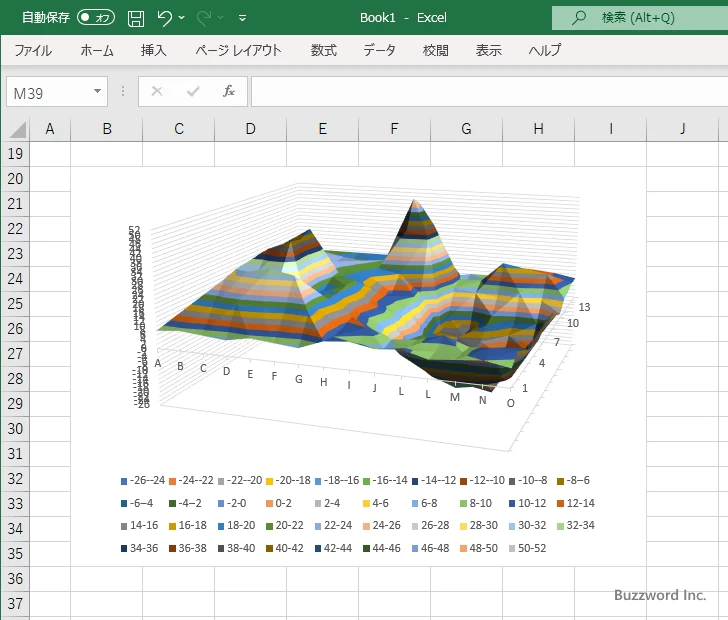Click inside the formula bar input
Viewport: 728px width, 620px height.
click(x=489, y=92)
